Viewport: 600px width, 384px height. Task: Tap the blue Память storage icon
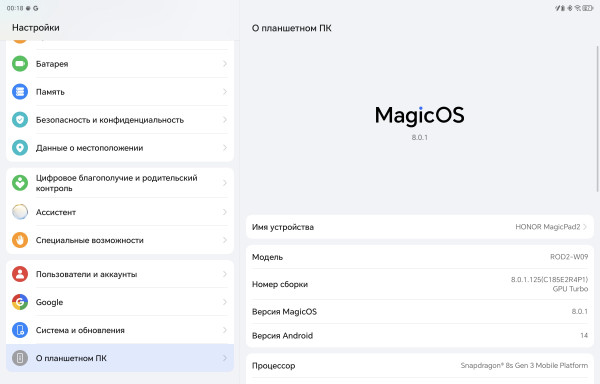[x=20, y=92]
